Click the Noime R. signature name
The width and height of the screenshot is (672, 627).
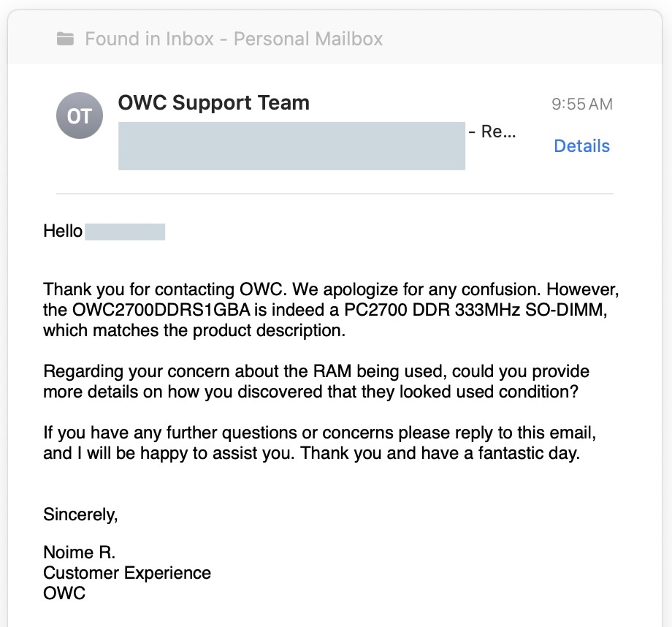click(80, 552)
